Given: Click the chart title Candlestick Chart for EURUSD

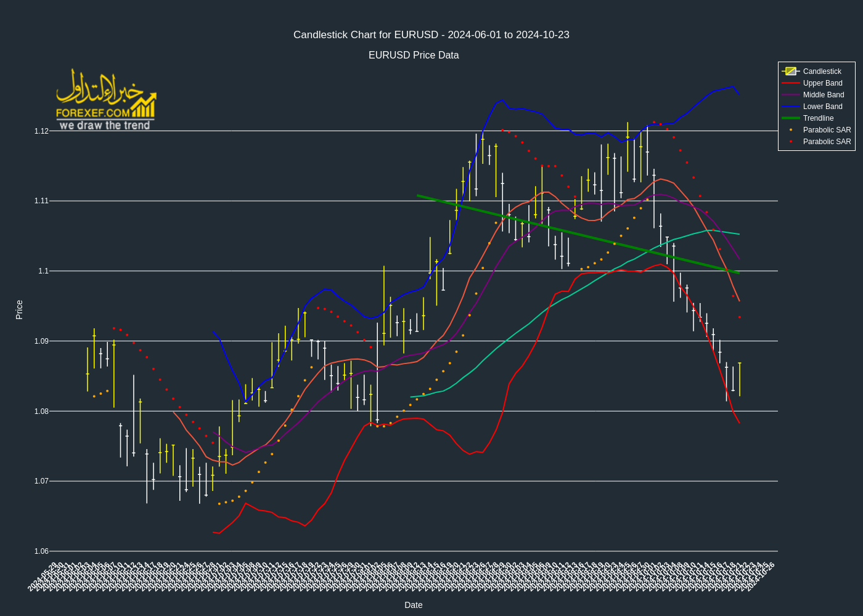Looking at the screenshot, I should [431, 35].
